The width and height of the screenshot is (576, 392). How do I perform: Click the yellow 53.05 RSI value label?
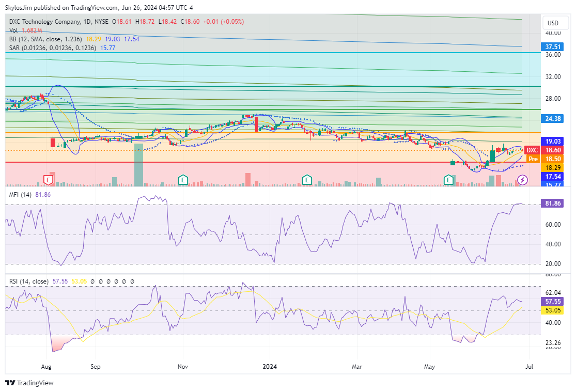[553, 310]
